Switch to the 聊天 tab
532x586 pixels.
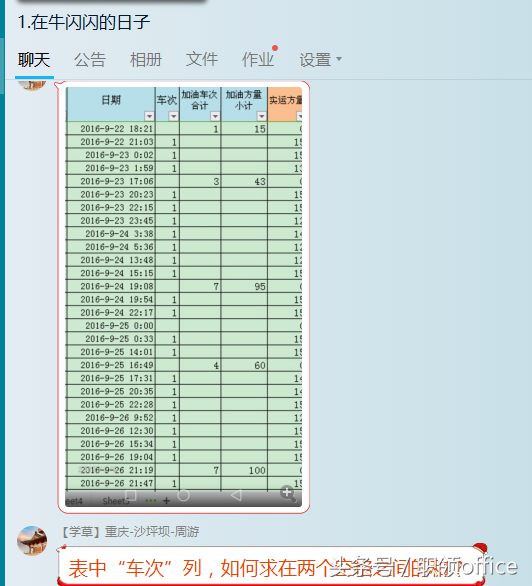[x=34, y=60]
